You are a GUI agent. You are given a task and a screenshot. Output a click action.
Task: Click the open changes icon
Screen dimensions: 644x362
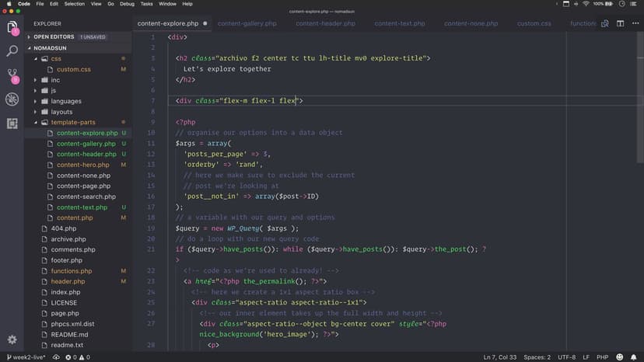point(604,23)
